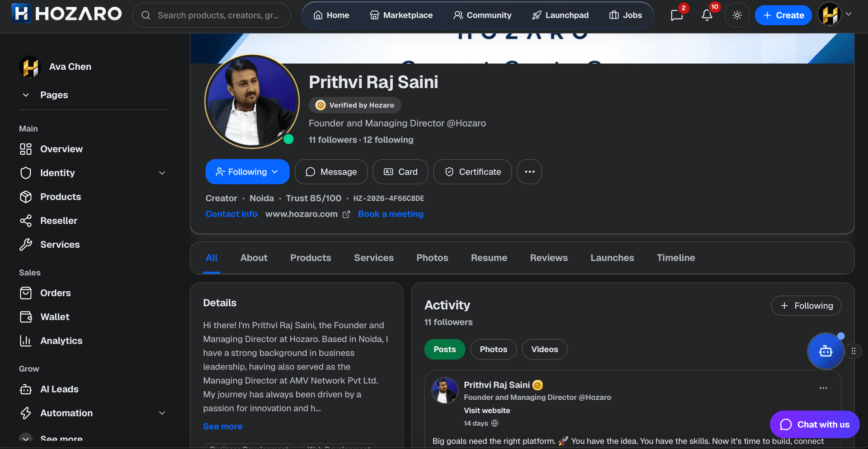
Task: Open the messages icon with badge 2
Action: [677, 15]
